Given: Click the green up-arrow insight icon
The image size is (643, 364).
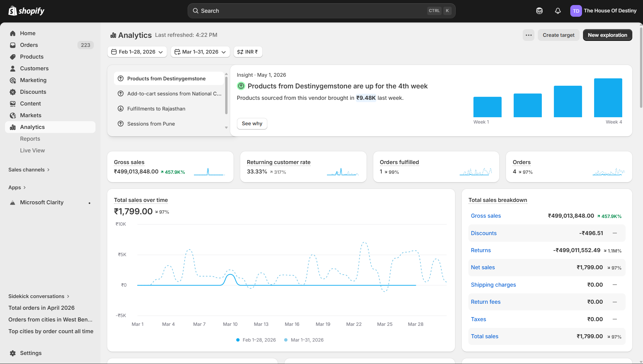Looking at the screenshot, I should click(241, 86).
